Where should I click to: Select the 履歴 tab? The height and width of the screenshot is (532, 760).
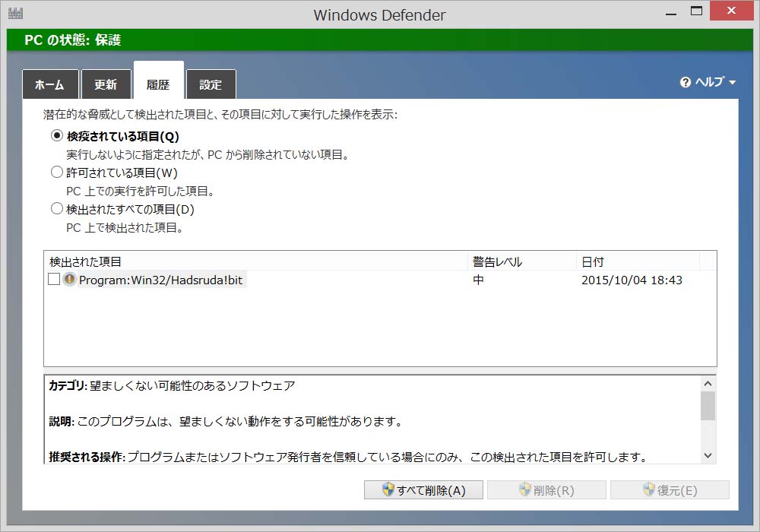[x=159, y=81]
